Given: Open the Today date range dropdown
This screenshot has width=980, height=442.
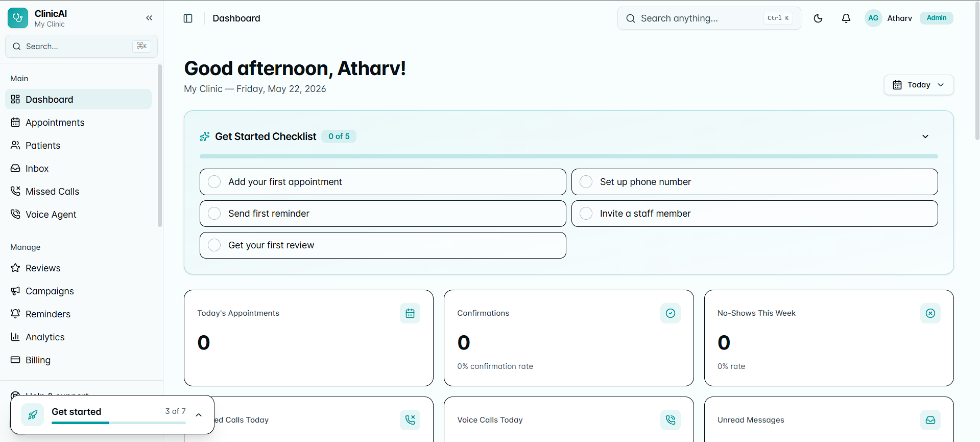Looking at the screenshot, I should pos(919,85).
